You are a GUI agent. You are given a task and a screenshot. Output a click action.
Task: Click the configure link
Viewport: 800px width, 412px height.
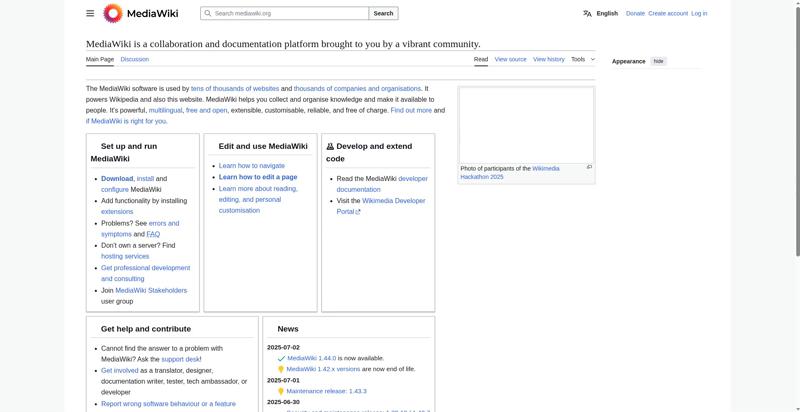click(x=115, y=190)
